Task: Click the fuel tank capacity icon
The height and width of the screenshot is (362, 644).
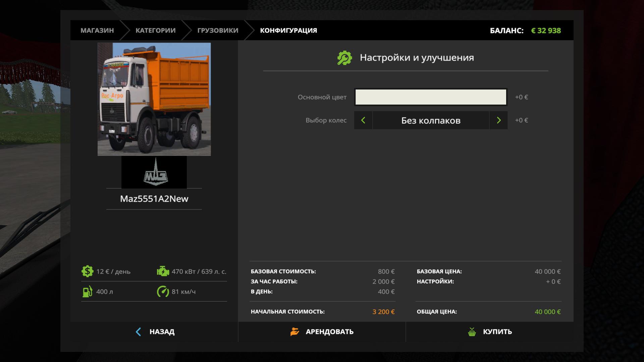Action: coord(87,292)
